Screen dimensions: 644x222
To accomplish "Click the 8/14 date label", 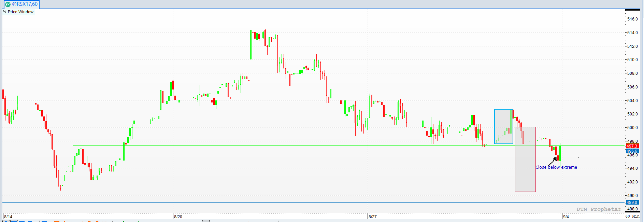I will (8, 217).
